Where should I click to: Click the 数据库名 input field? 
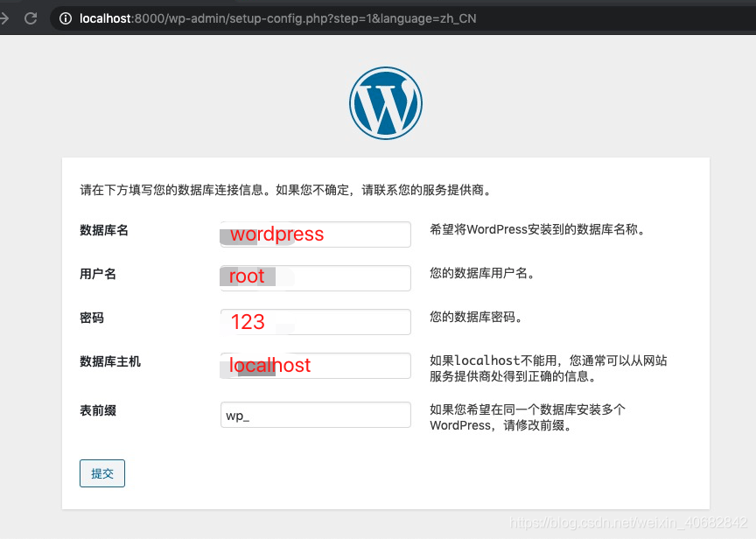[315, 234]
